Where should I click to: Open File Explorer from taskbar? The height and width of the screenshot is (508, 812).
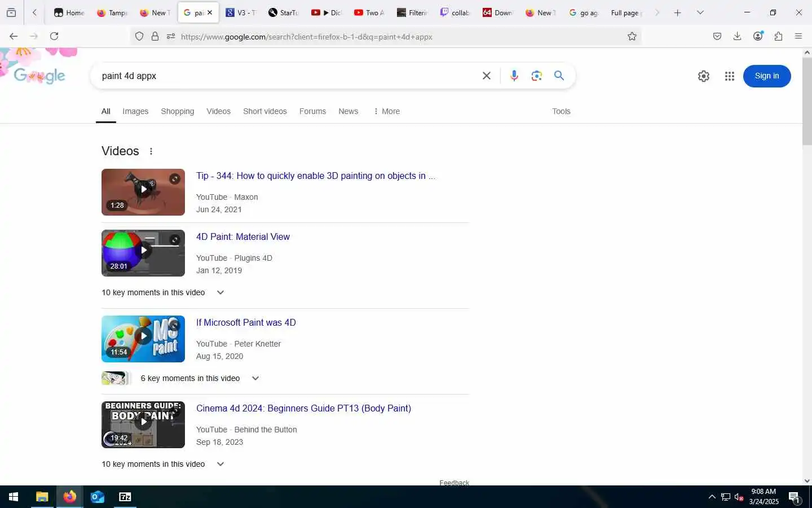42,497
